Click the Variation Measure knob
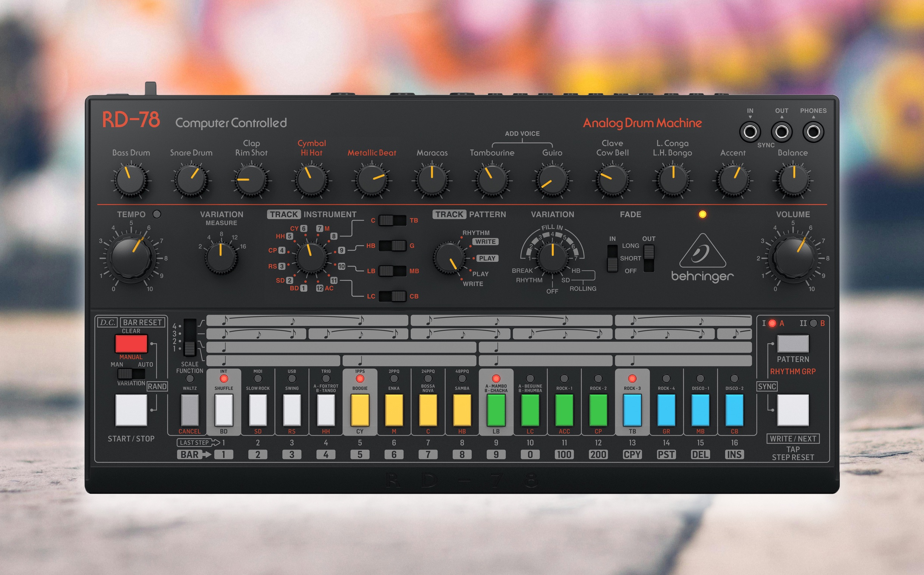This screenshot has width=924, height=575. coord(221,258)
